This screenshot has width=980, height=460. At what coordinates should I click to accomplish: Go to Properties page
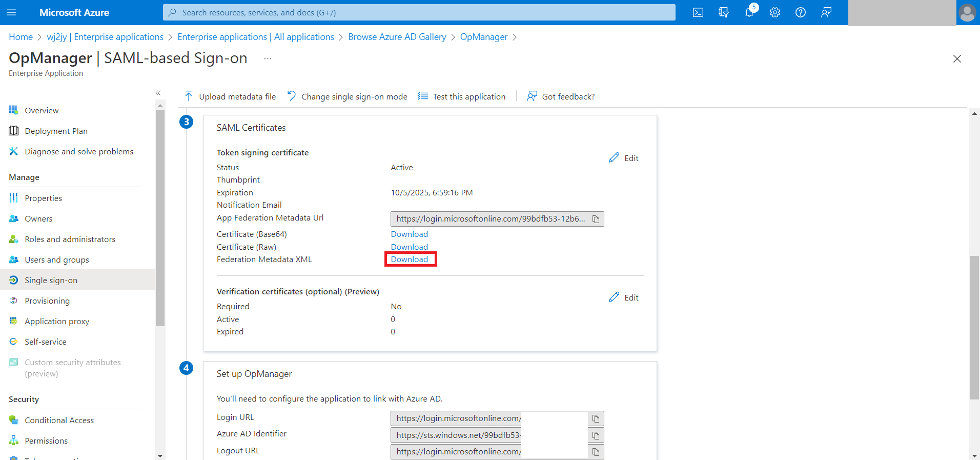pos(43,198)
